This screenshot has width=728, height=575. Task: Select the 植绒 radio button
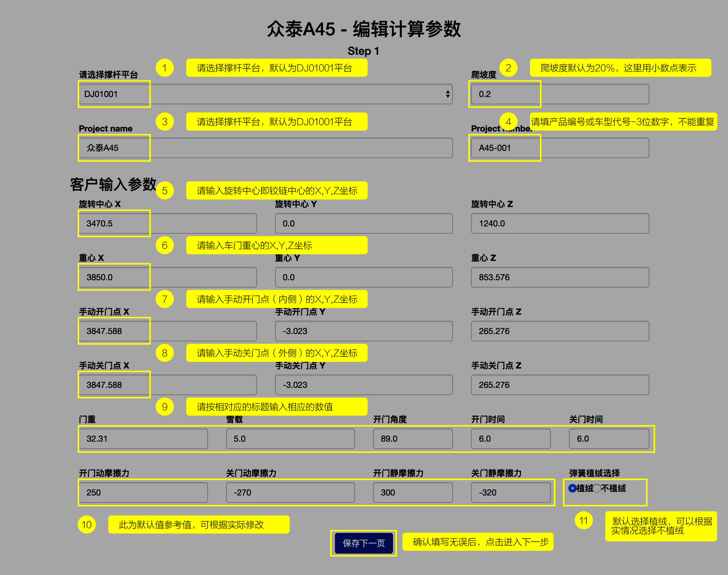(x=572, y=488)
